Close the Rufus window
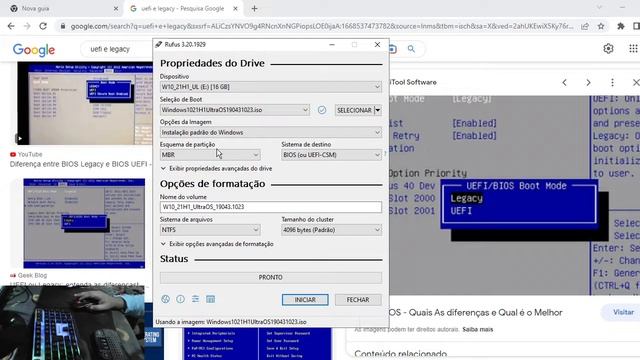This screenshot has height=360, width=640. pyautogui.click(x=377, y=44)
